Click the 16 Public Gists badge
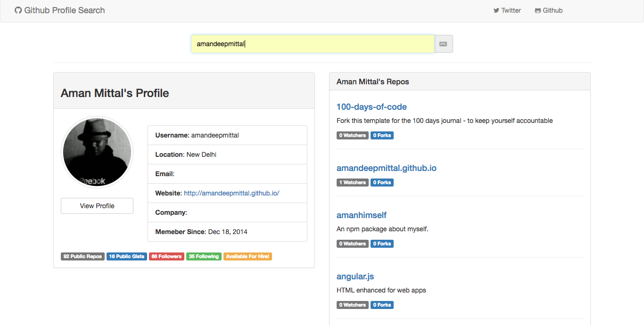Screen dimensions: 644x325 [x=127, y=257]
